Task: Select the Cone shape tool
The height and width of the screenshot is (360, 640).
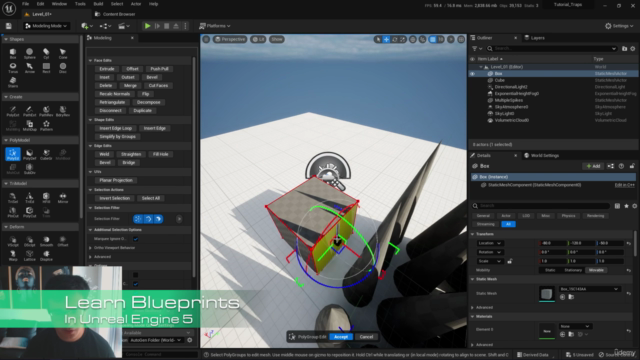Action: point(62,53)
